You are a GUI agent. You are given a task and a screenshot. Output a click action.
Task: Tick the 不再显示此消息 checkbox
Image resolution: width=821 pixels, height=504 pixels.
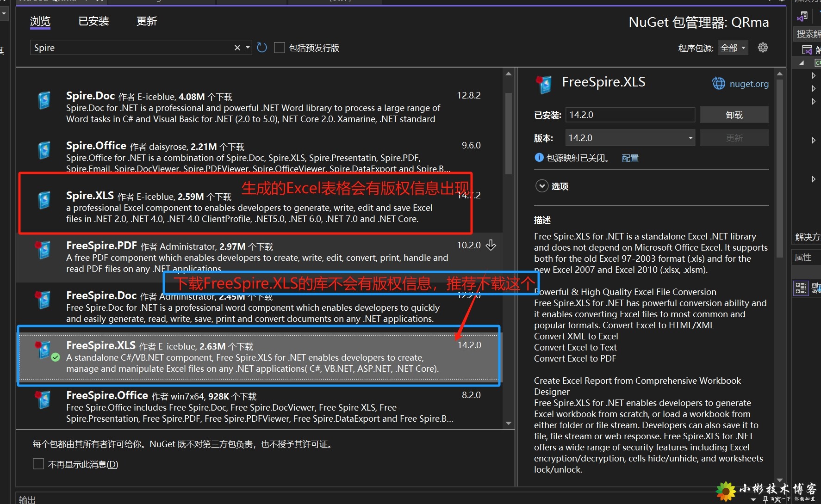click(38, 464)
